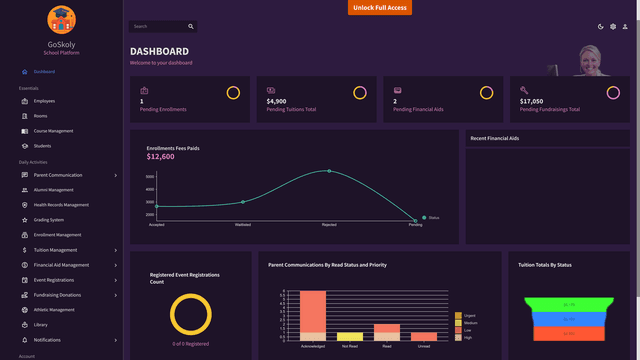Viewport: 640px width, 360px height.
Task: Click the Library sidebar icon
Action: (24, 325)
